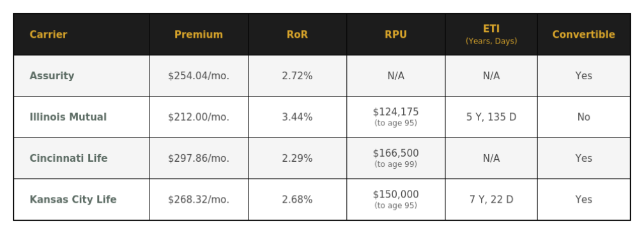This screenshot has width=644, height=234.
Task: Select the $212.00/mo. premium cell
Action: (198, 117)
